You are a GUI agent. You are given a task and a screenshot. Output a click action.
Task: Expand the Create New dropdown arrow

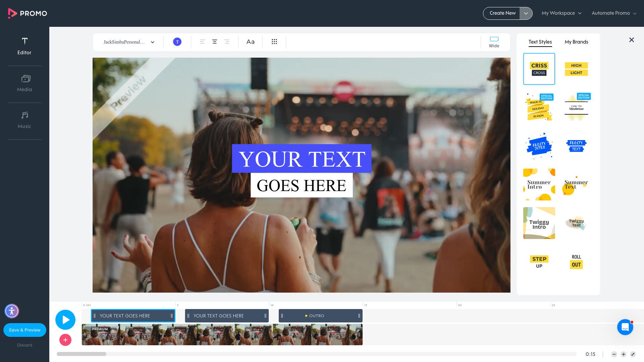coord(526,13)
